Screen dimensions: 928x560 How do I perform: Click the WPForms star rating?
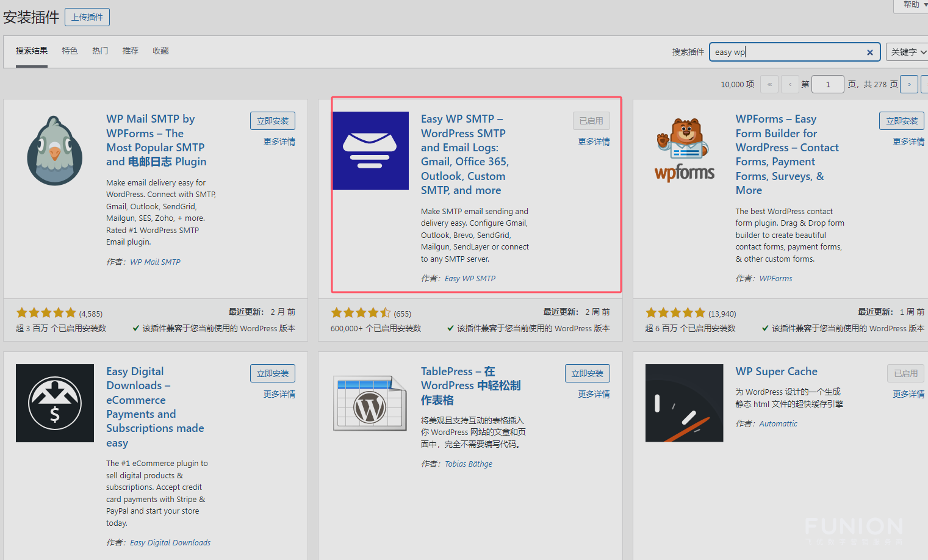point(675,313)
